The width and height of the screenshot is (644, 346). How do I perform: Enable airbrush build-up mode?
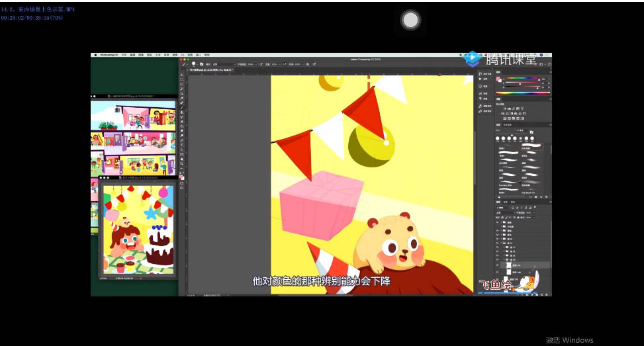tap(284, 64)
